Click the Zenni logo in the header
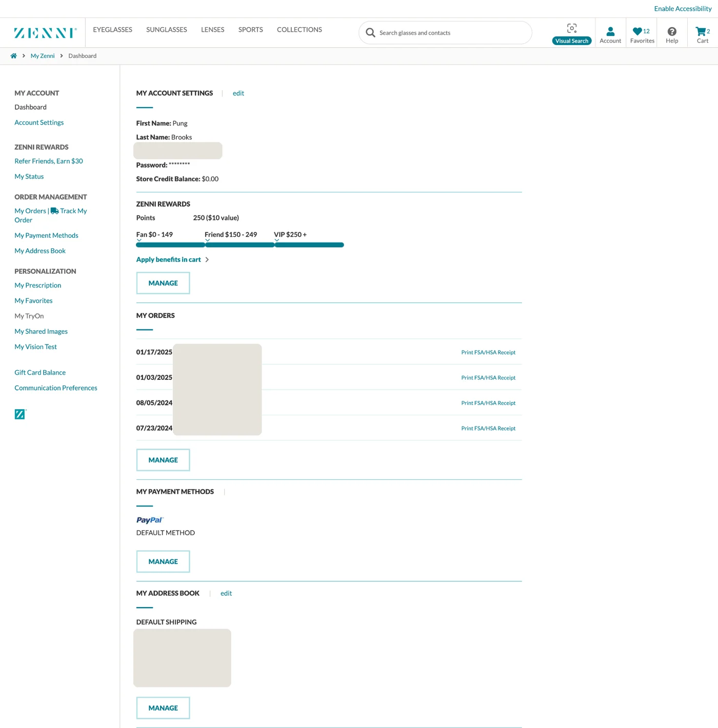718x728 pixels. click(45, 33)
